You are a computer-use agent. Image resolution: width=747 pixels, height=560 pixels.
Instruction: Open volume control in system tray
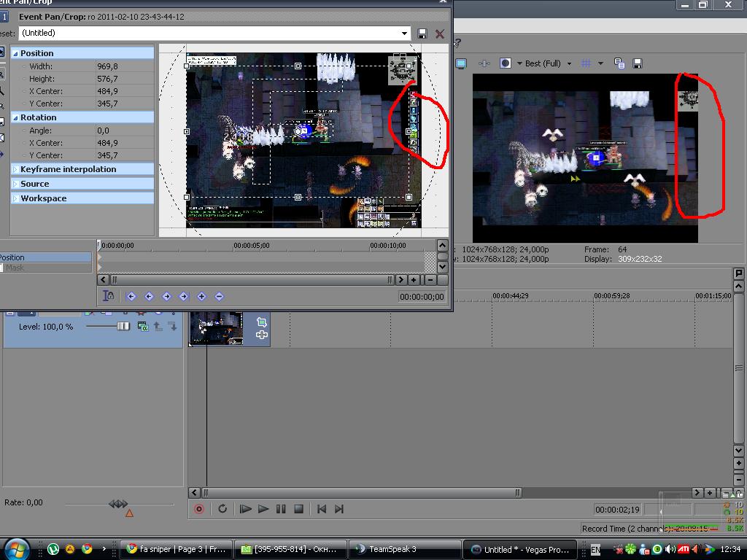coord(670,549)
